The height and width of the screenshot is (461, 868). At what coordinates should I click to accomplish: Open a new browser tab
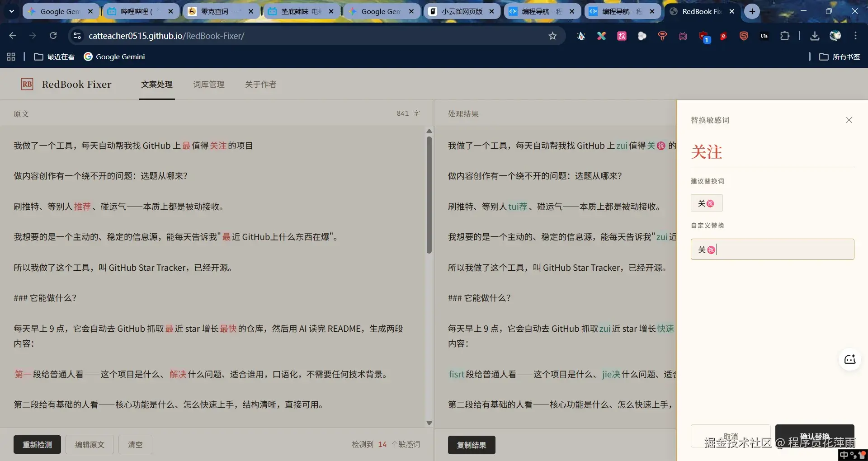coord(752,11)
